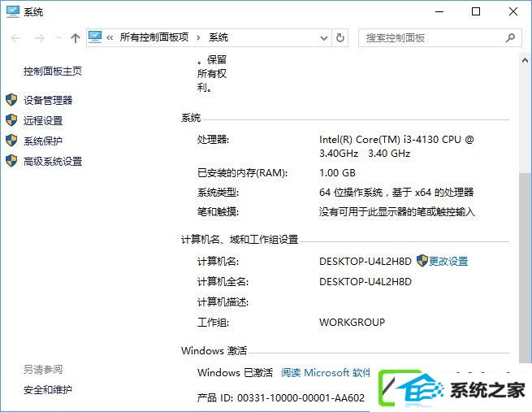Click the magnifier search icon
Screen dimensions: 532x412
coord(510,38)
